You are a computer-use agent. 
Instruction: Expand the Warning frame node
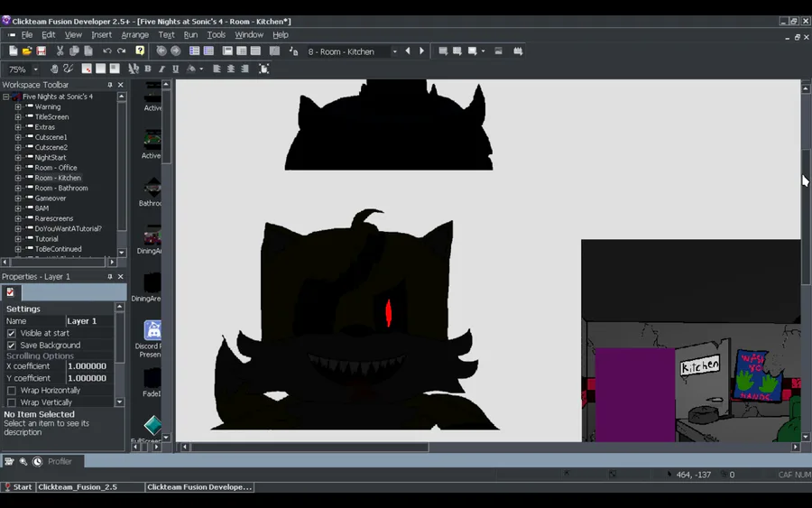[18, 106]
